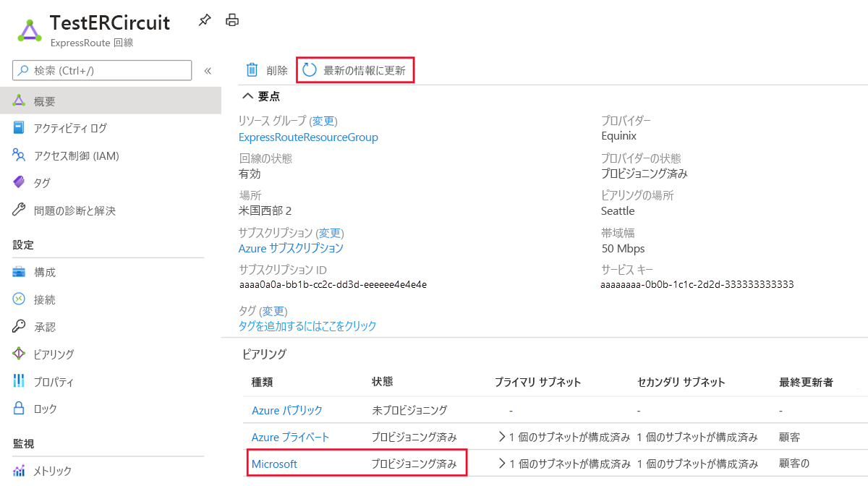Viewport: 868px width, 486px height.
Task: Click the Microsoft row プロビジョニング済み status
Action: point(414,464)
